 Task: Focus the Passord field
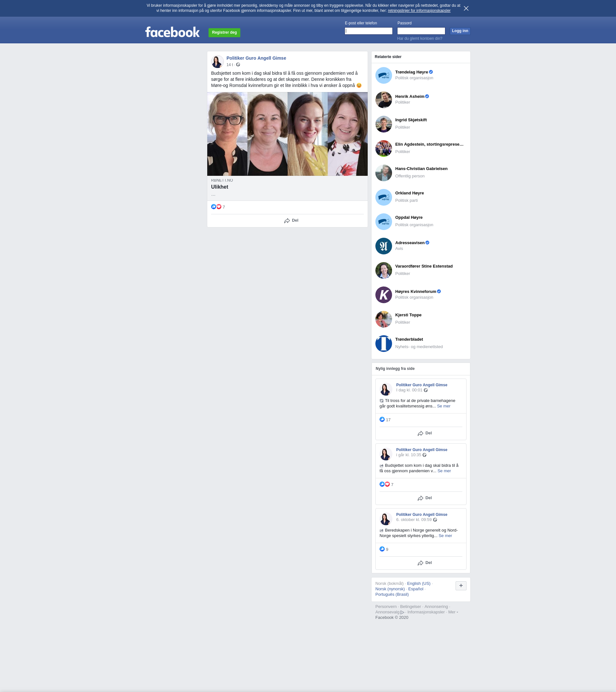click(421, 31)
